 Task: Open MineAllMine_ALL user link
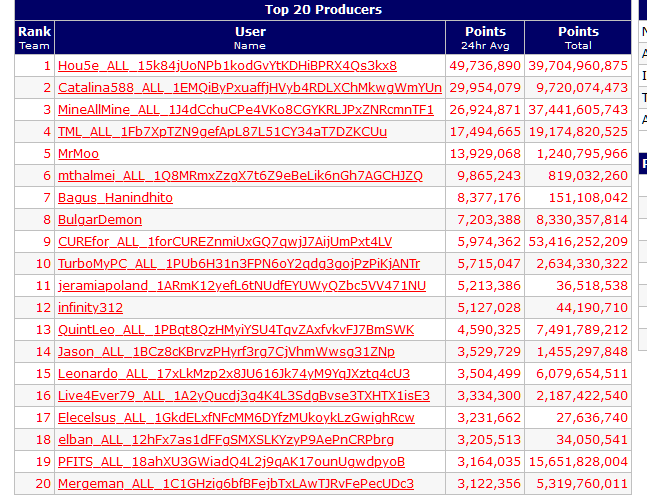(x=246, y=109)
